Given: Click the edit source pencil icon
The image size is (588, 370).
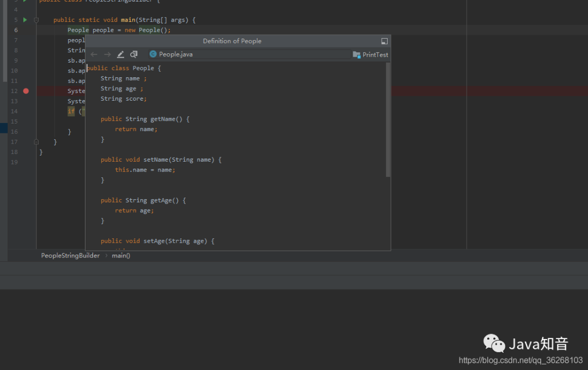Looking at the screenshot, I should (120, 55).
